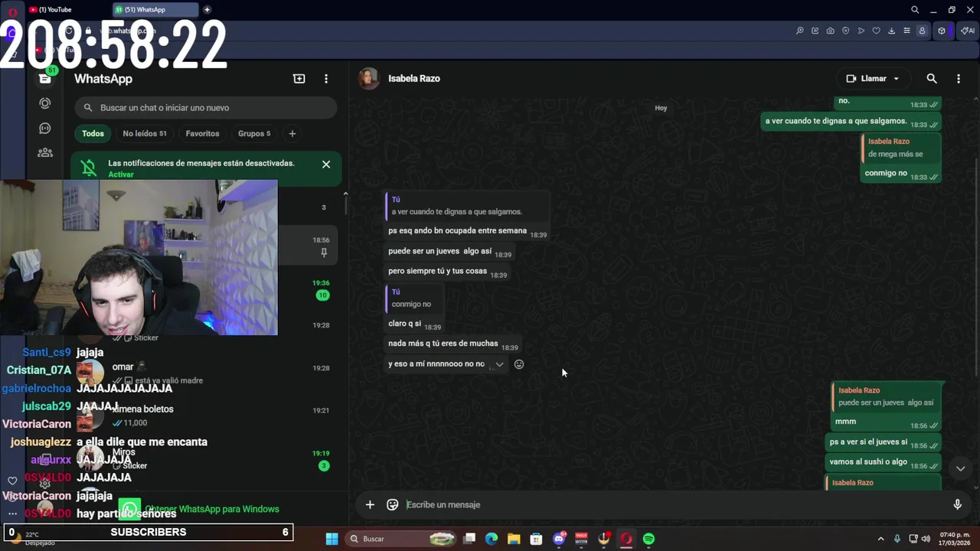Click quoted reply 'a ver cuando te dignas' from Tú
This screenshot has height=551, width=980.
point(466,206)
